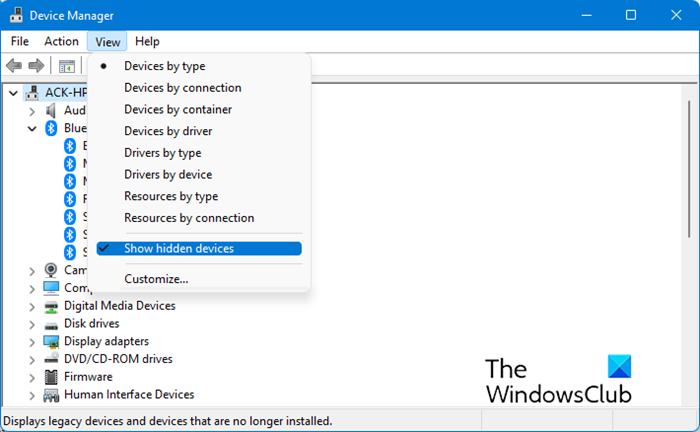Select Drivers by device view
Viewport: 700px width, 432px height.
168,174
